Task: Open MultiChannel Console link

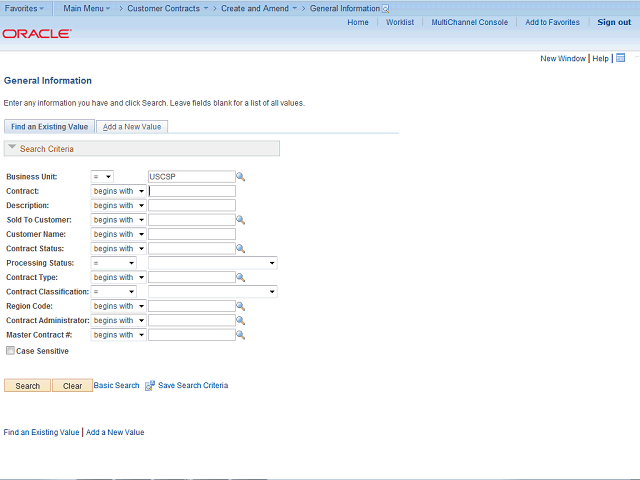Action: click(x=470, y=22)
